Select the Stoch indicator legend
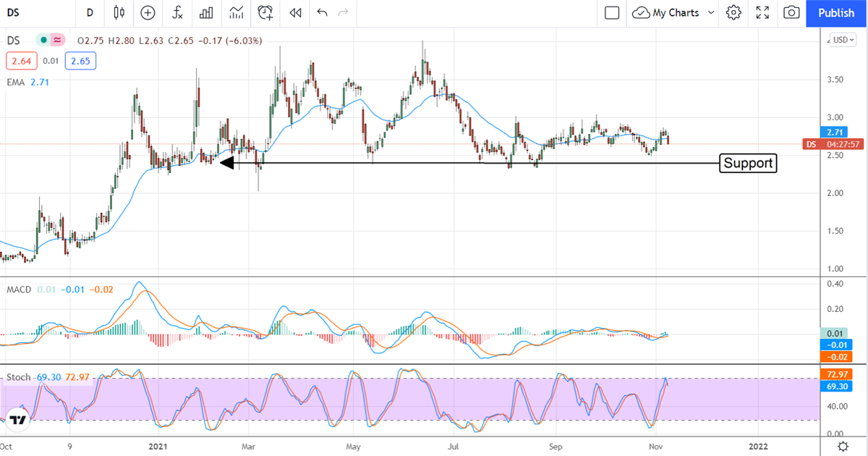The width and height of the screenshot is (868, 456). (x=19, y=378)
